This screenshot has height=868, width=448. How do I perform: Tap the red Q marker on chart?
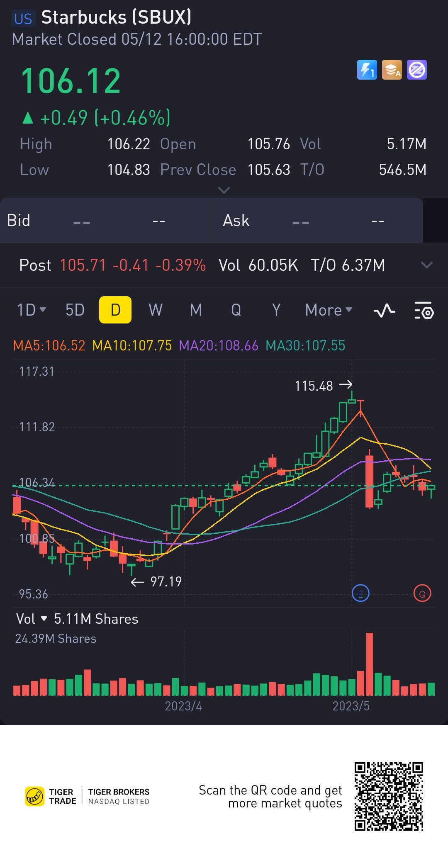point(422,594)
